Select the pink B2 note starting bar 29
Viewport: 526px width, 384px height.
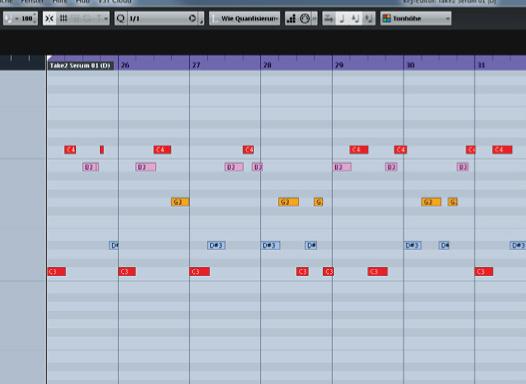pos(343,167)
